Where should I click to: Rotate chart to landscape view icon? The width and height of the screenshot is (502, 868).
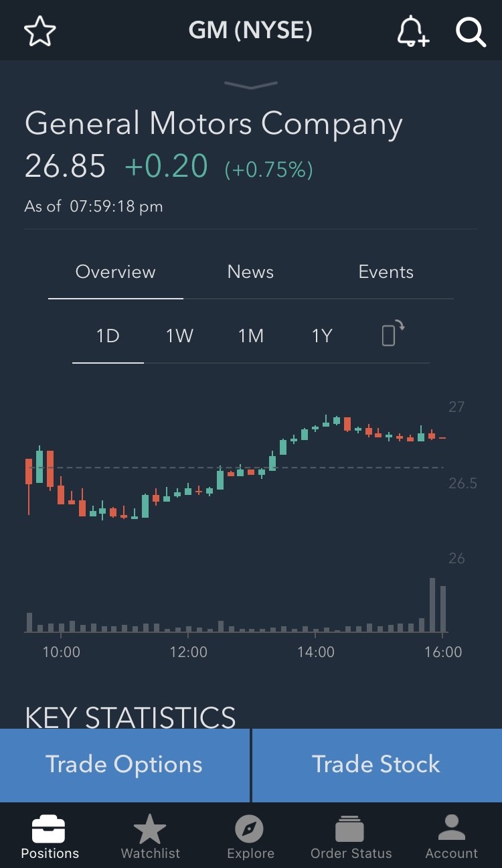393,334
